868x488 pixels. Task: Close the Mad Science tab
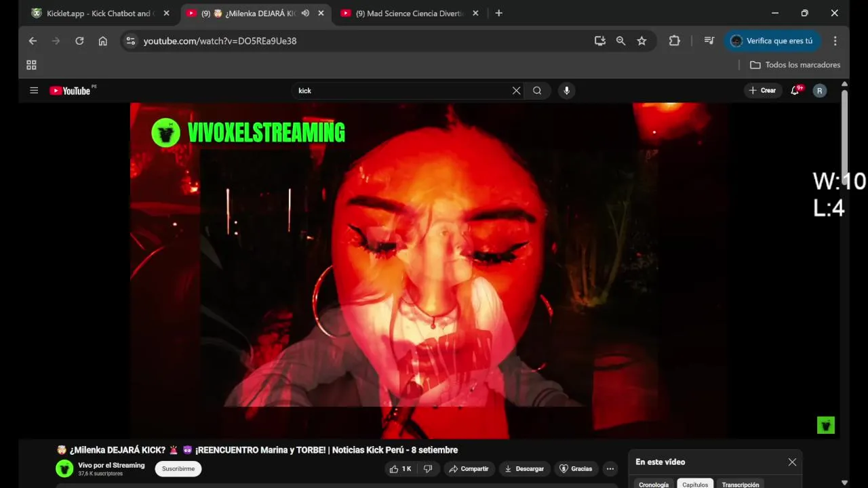tap(475, 14)
